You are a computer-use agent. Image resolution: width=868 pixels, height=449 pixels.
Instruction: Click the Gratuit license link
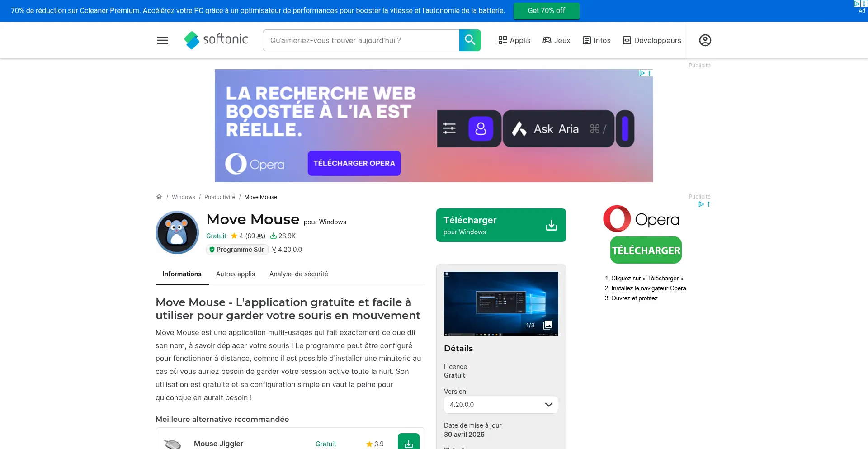tap(216, 236)
